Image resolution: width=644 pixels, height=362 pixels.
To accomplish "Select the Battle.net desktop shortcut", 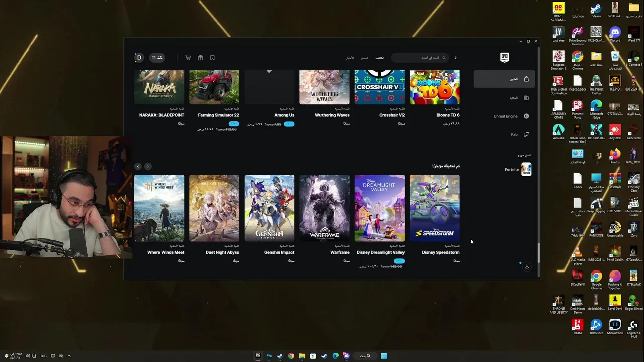I will tap(596, 328).
